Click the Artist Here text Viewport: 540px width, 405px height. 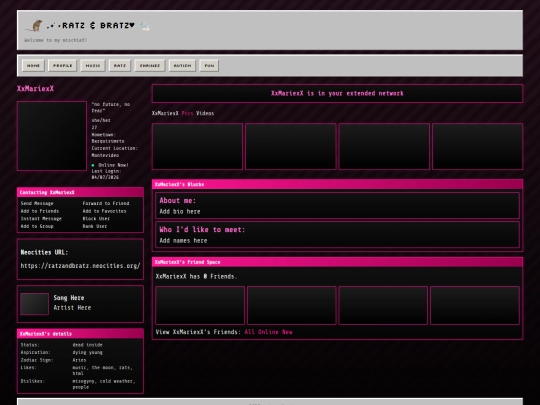click(72, 308)
